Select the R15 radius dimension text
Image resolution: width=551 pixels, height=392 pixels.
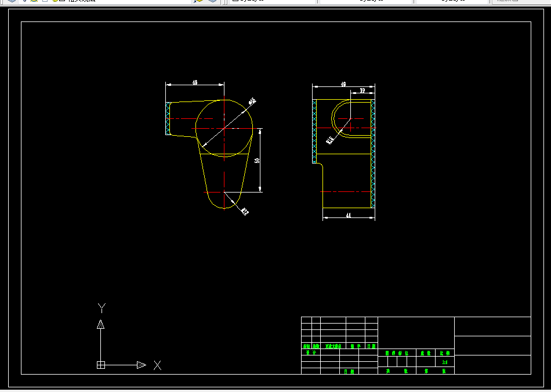click(330, 140)
